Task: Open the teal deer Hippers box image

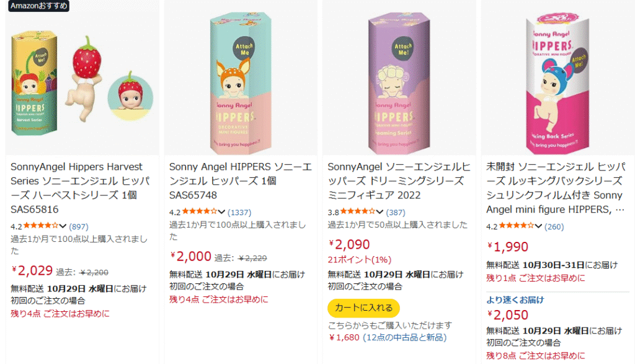Action: [241, 78]
